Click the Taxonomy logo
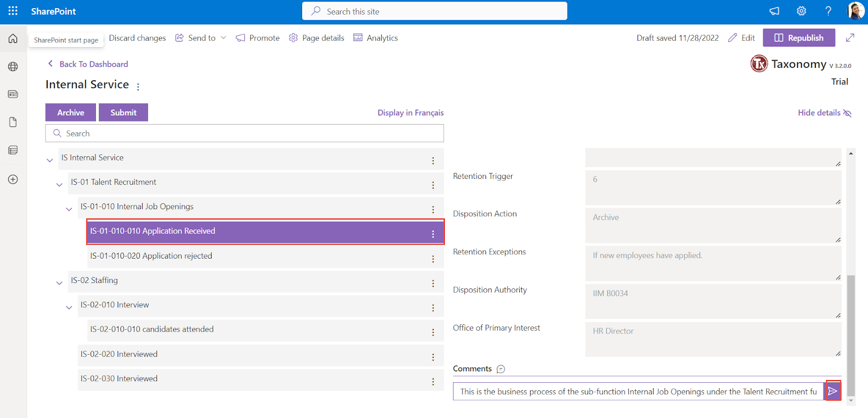Screen dimensions: 868x418 [759, 64]
